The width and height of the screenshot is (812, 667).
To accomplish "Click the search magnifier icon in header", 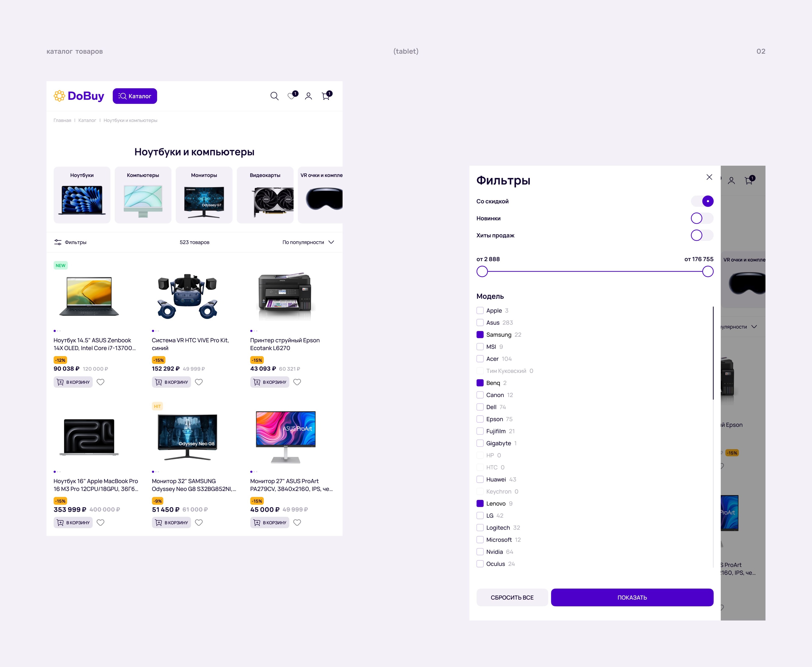I will (274, 96).
